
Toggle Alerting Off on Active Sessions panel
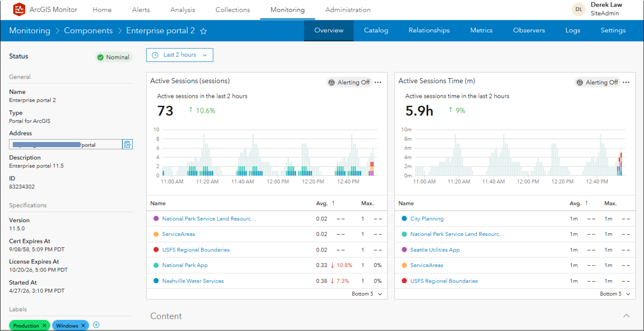349,82
